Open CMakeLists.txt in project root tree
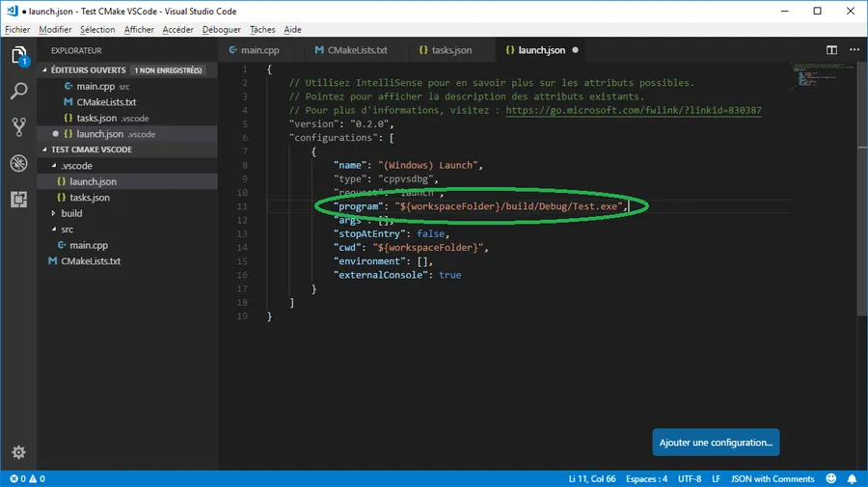 coord(127,261)
